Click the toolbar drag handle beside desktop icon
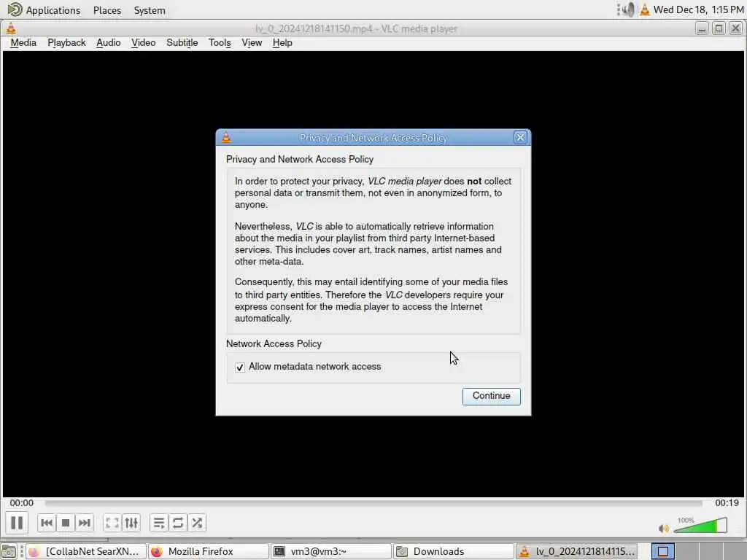Viewport: 747px width, 560px height. [21, 551]
